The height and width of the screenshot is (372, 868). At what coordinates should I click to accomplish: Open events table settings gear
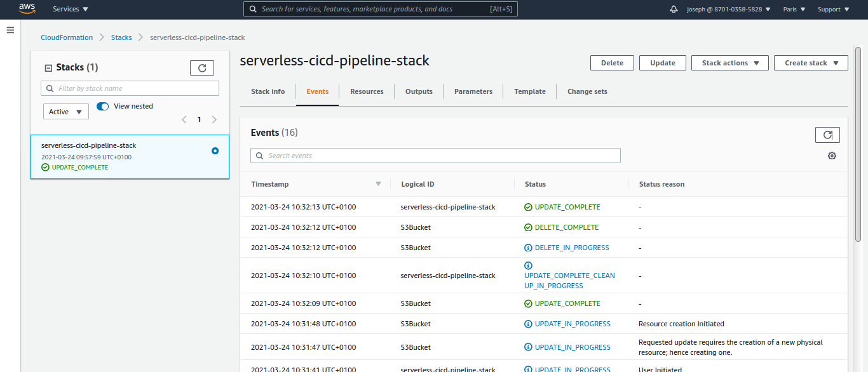point(832,156)
